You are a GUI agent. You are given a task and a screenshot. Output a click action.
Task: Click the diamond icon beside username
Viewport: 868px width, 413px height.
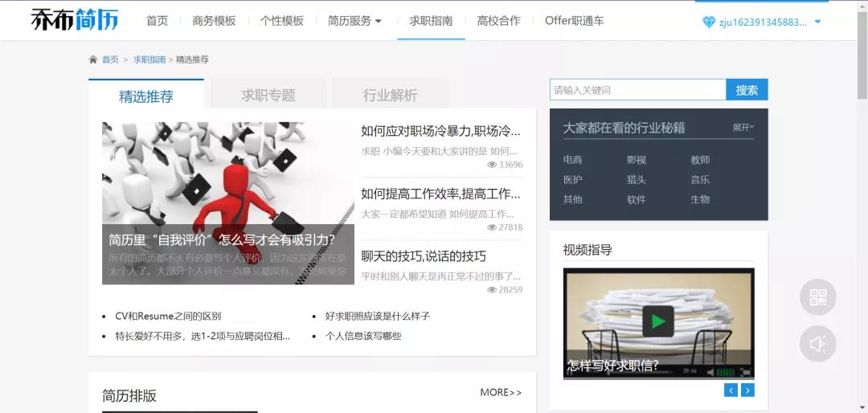708,22
